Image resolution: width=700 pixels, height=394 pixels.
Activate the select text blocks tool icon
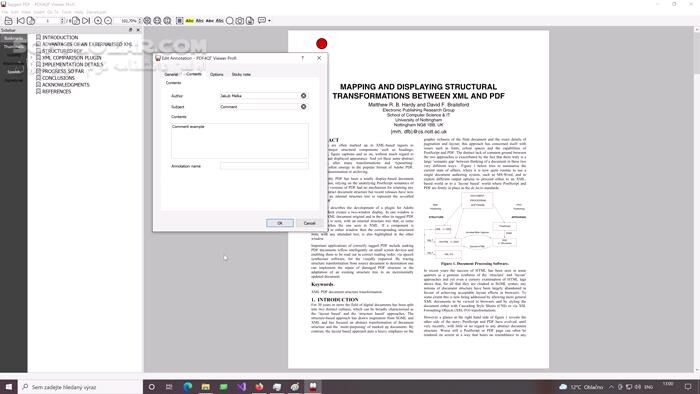pyautogui.click(x=179, y=21)
